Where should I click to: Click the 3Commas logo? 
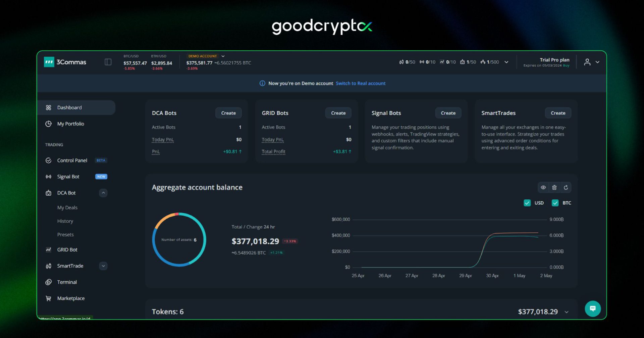65,62
